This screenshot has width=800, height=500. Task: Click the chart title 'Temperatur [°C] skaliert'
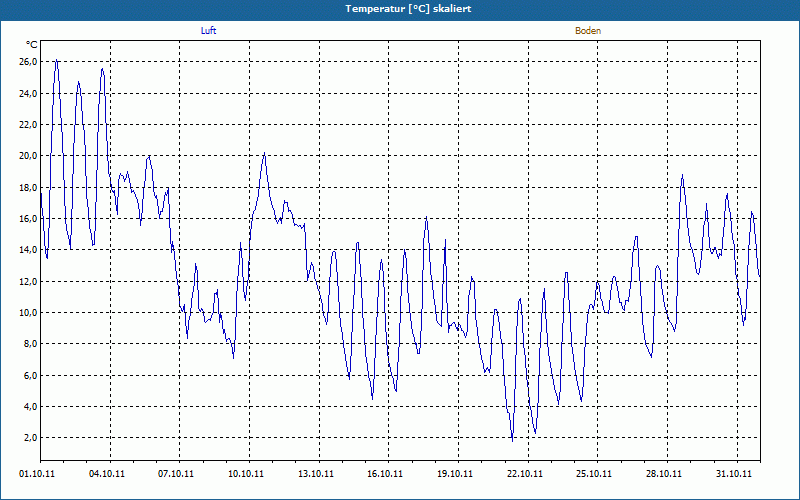tap(408, 9)
